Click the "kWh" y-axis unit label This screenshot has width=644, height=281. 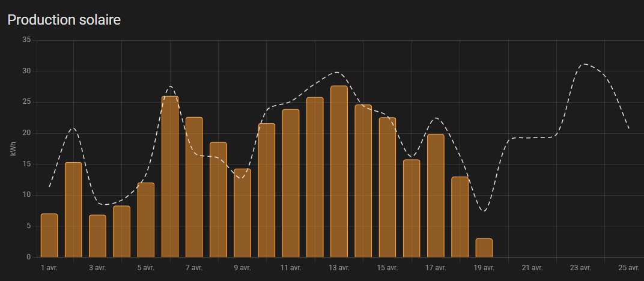tap(13, 148)
